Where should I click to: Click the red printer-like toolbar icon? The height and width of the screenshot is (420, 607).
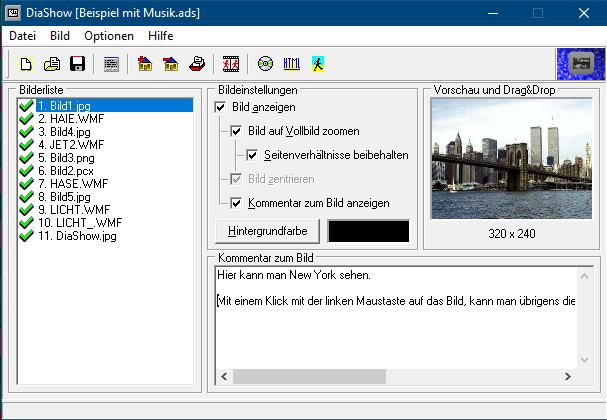(198, 64)
